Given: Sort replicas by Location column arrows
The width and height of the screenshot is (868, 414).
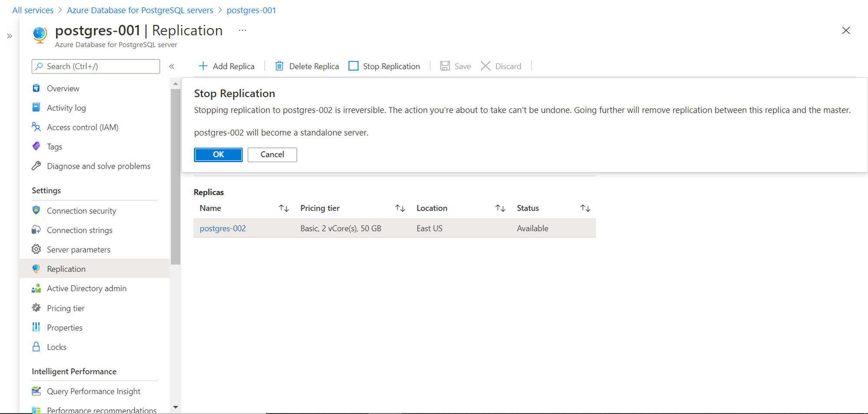Looking at the screenshot, I should tap(500, 209).
